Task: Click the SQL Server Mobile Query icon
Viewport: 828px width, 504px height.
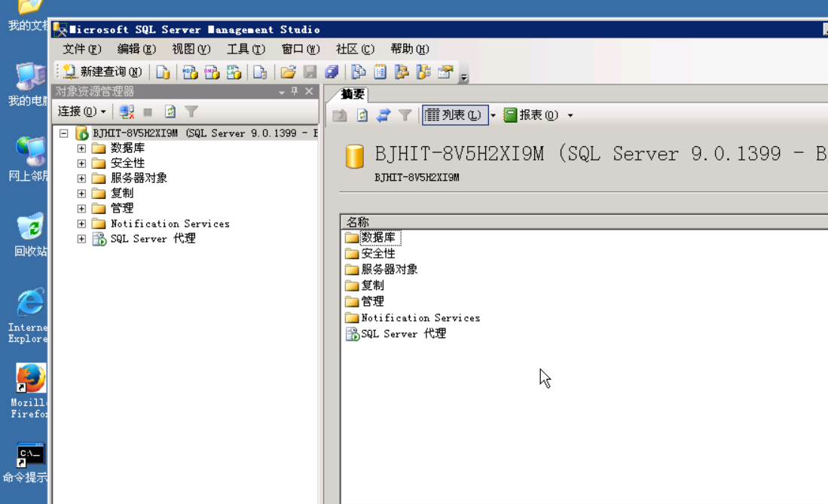Action: 260,72
